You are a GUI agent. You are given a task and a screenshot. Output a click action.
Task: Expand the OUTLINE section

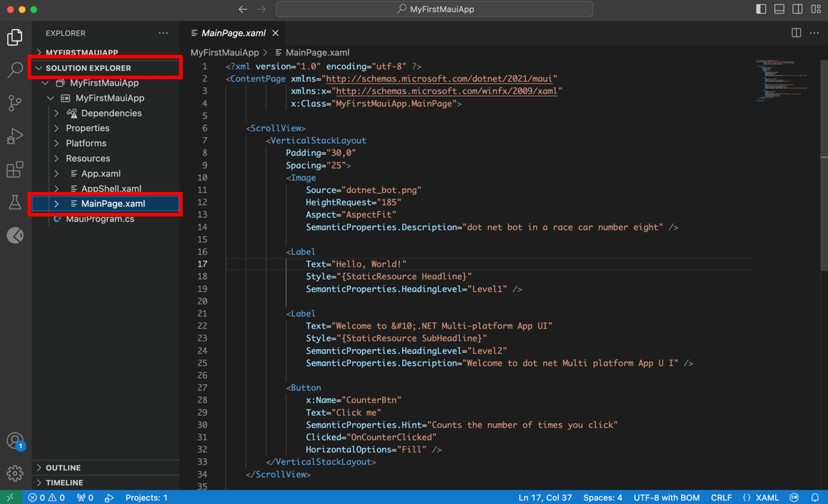pos(63,467)
